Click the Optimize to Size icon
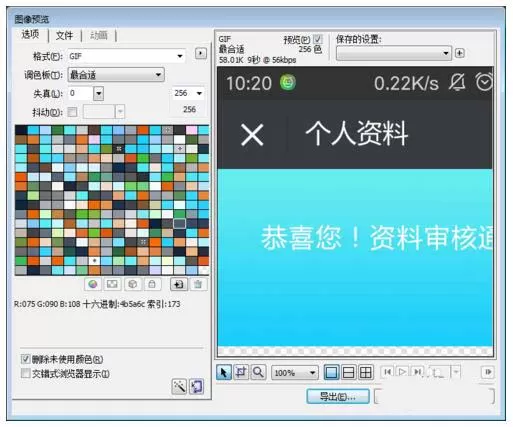Viewport: 513px width, 427px height. point(196,386)
